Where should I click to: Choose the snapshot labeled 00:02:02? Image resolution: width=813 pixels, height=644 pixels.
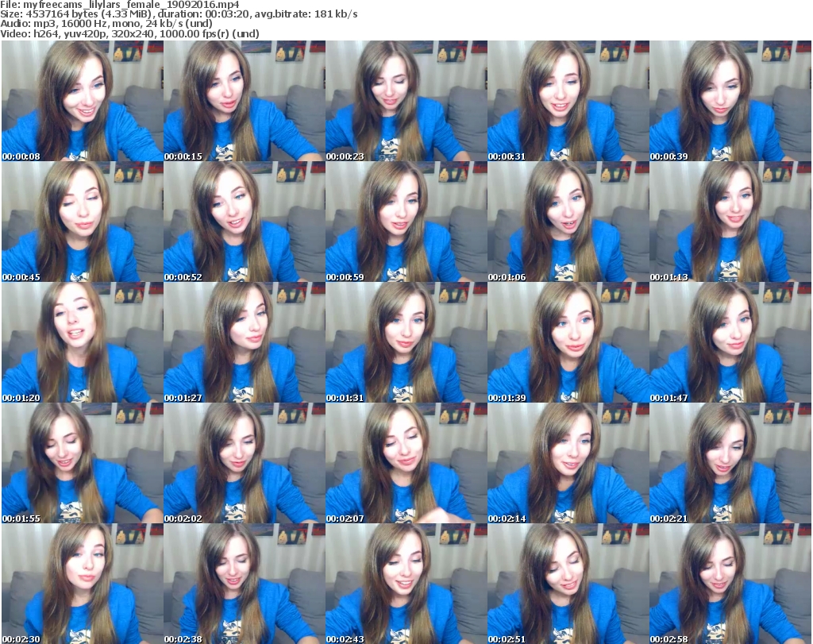pos(245,463)
